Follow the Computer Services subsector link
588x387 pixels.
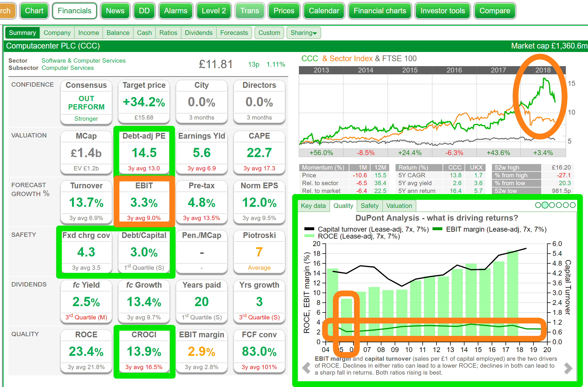(x=68, y=68)
